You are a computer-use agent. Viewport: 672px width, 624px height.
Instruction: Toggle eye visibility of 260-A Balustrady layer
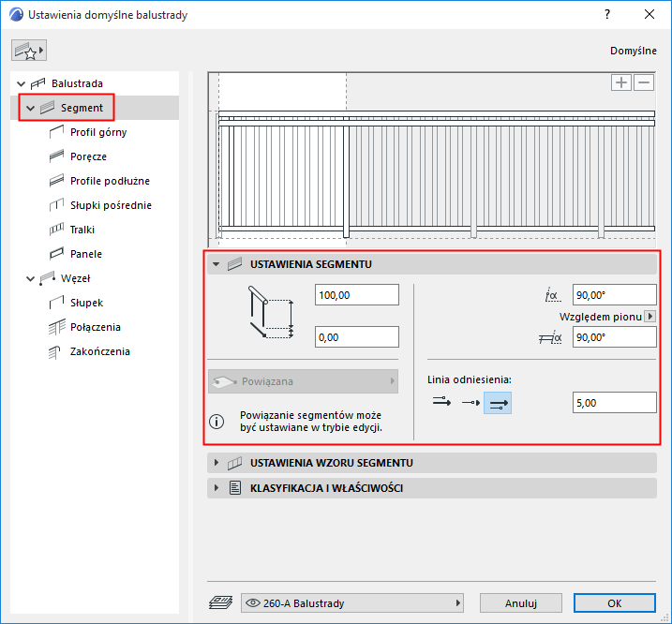pyautogui.click(x=252, y=603)
